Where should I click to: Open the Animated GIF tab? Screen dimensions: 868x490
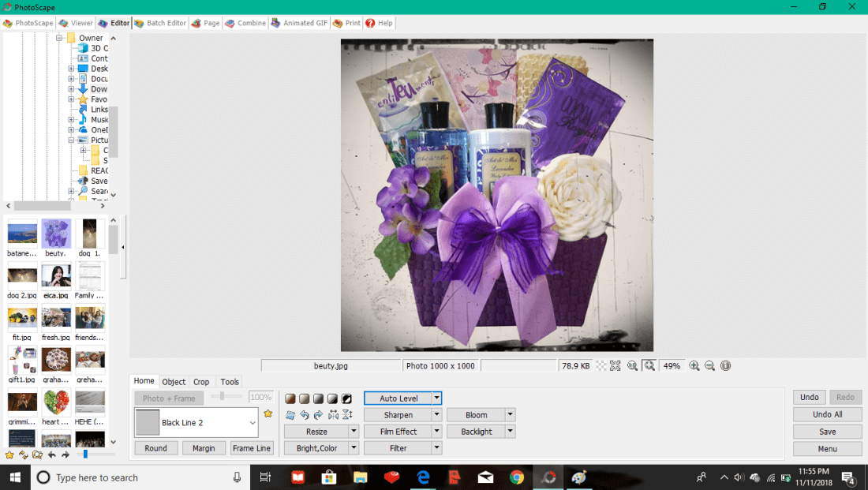[300, 23]
